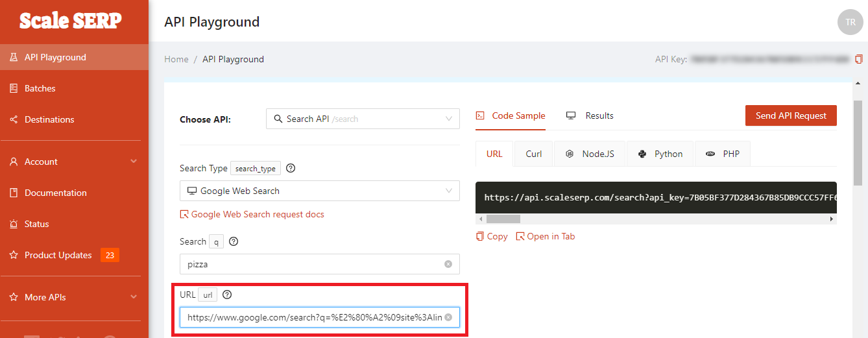The image size is (868, 338).
Task: Open Documentation from the sidebar
Action: pyautogui.click(x=74, y=193)
